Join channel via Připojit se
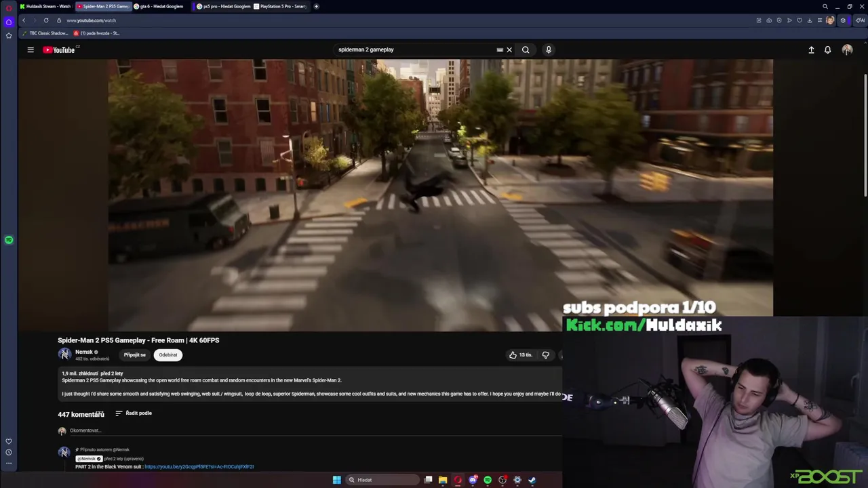 point(134,354)
